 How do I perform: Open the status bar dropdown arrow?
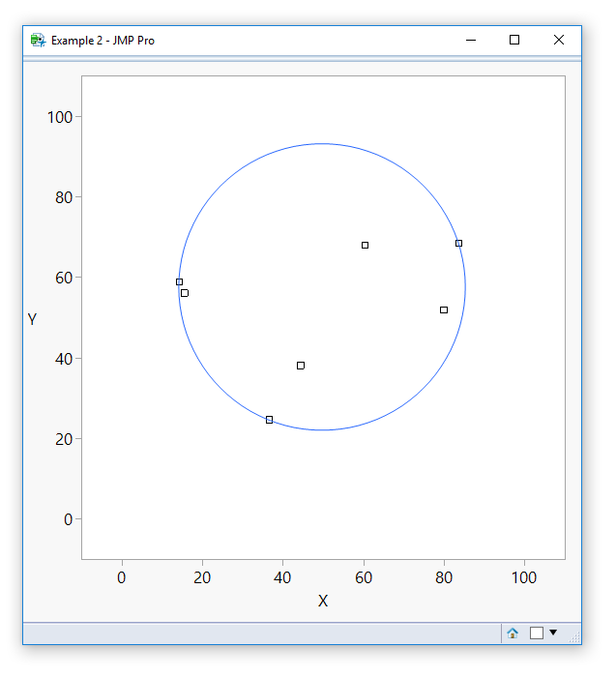coord(553,633)
